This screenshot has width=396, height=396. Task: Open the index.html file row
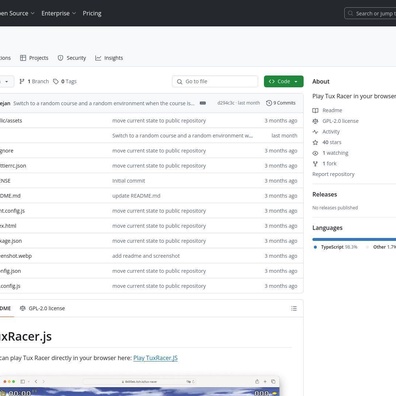[x=151, y=226]
